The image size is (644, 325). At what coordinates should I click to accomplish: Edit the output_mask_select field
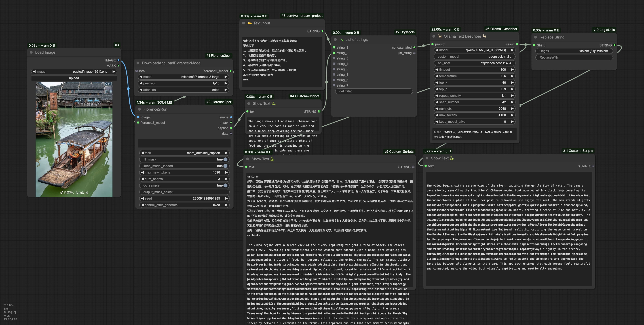pyautogui.click(x=184, y=192)
